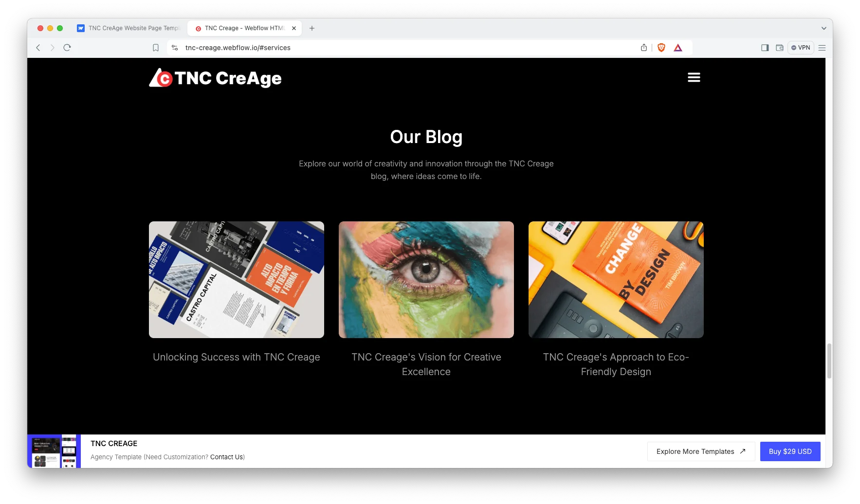Open the browser main menu
Image resolution: width=860 pixels, height=504 pixels.
[822, 48]
